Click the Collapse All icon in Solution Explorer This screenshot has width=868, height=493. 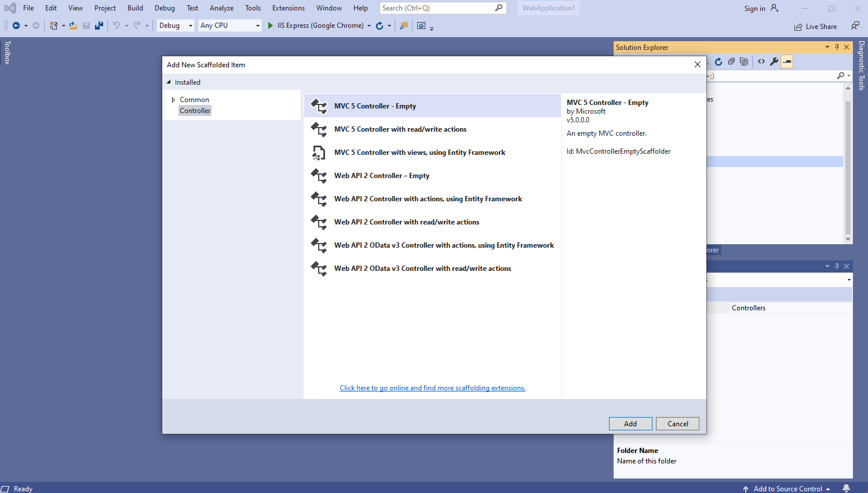coord(731,61)
